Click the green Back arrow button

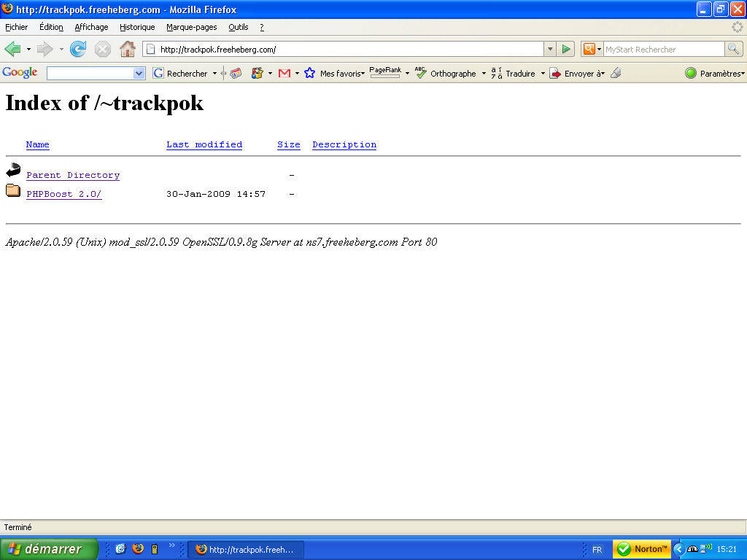(12, 50)
